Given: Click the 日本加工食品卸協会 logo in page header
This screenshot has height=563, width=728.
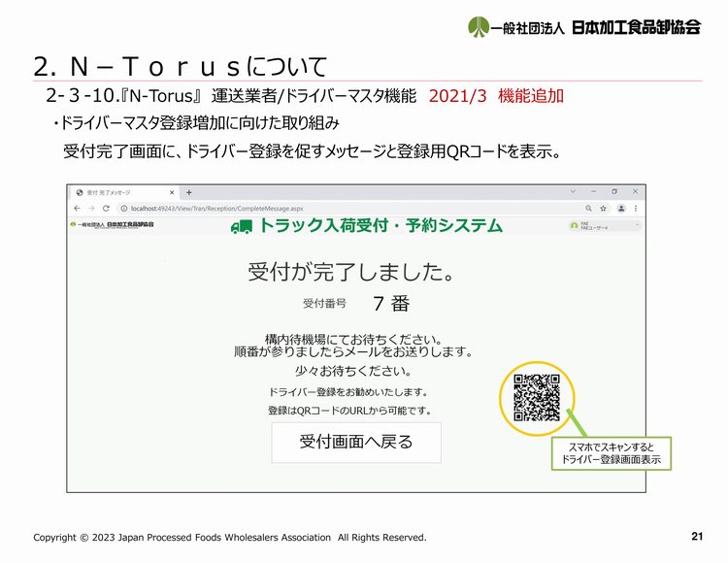Looking at the screenshot, I should point(112,224).
